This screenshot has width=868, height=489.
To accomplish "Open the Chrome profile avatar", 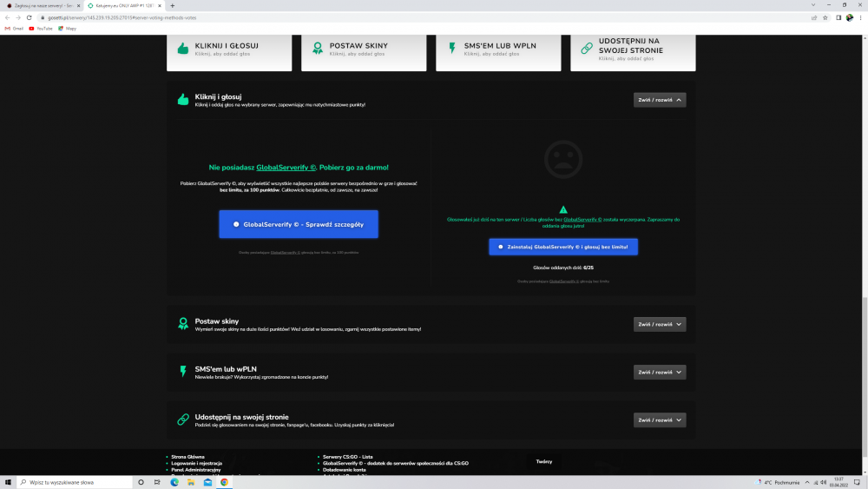I will pos(850,17).
